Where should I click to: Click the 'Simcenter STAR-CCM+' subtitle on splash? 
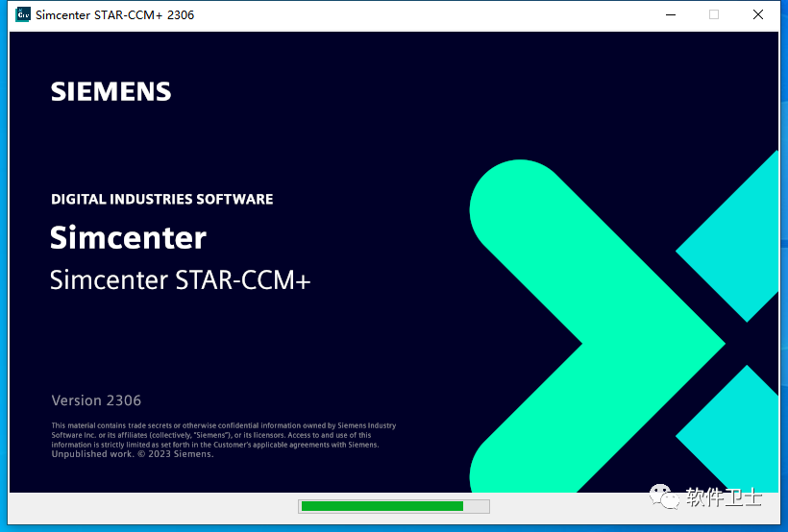click(181, 280)
